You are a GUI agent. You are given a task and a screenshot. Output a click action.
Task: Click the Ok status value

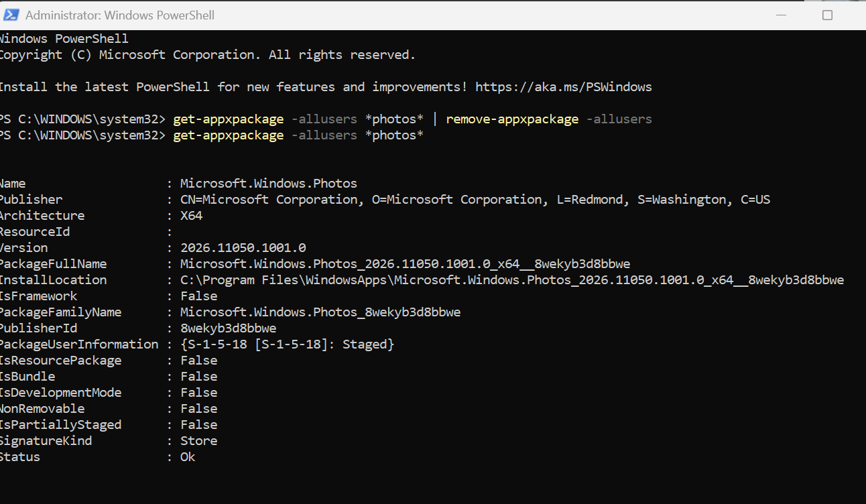188,457
